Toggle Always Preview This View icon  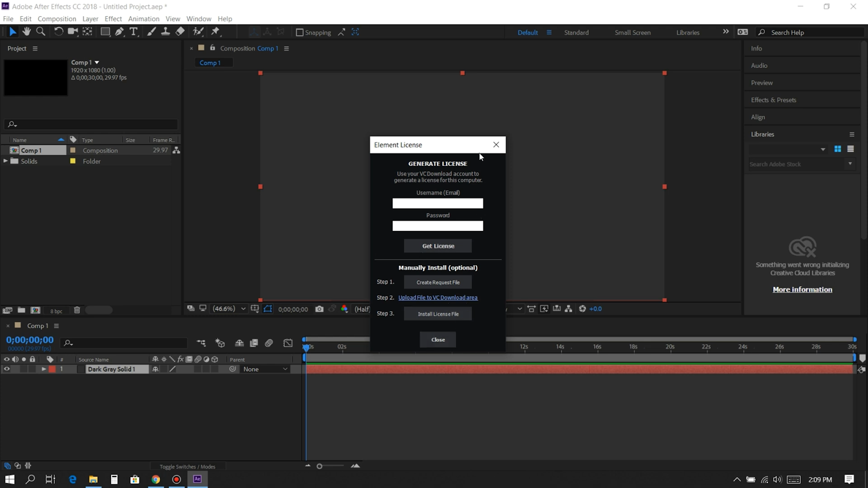[x=191, y=309]
